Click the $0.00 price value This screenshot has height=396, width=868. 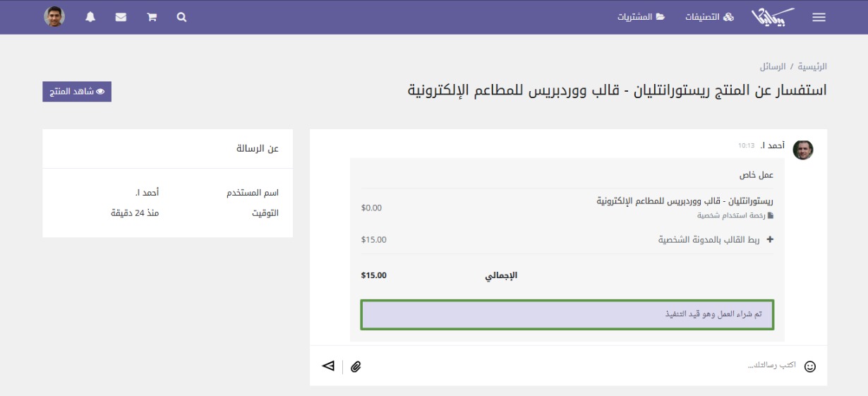coord(371,208)
